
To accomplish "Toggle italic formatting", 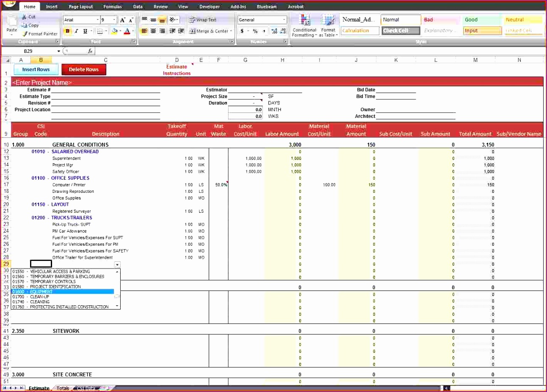I will tap(77, 31).
